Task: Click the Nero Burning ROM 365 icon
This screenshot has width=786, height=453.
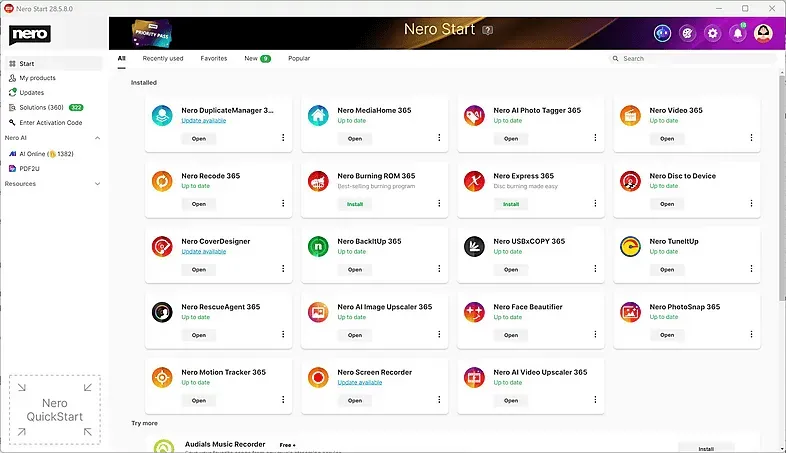Action: click(x=318, y=181)
